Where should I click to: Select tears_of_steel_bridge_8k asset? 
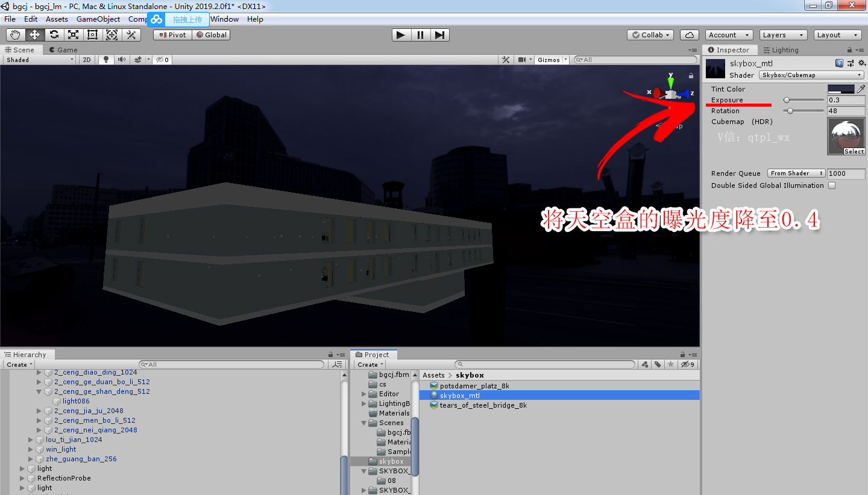[x=483, y=405]
